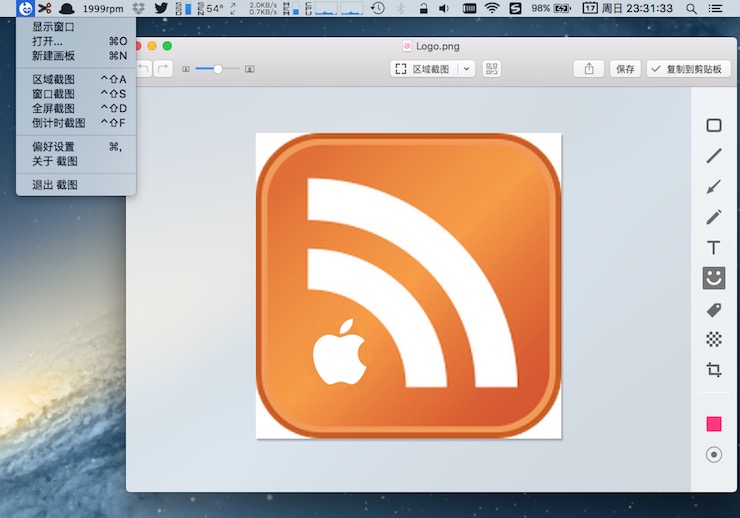Click the 复制到剪贴板 button

[x=688, y=69]
